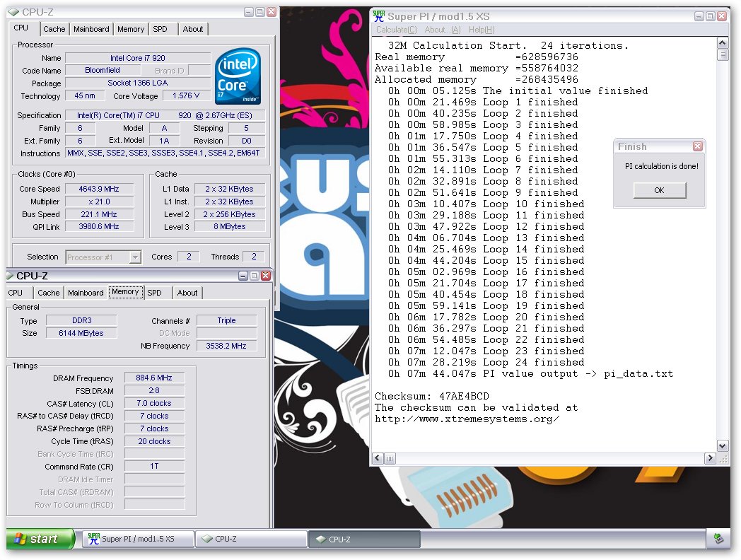741x560 pixels.
Task: Click Super PI vertical scrollbar down arrow
Action: coord(722,445)
